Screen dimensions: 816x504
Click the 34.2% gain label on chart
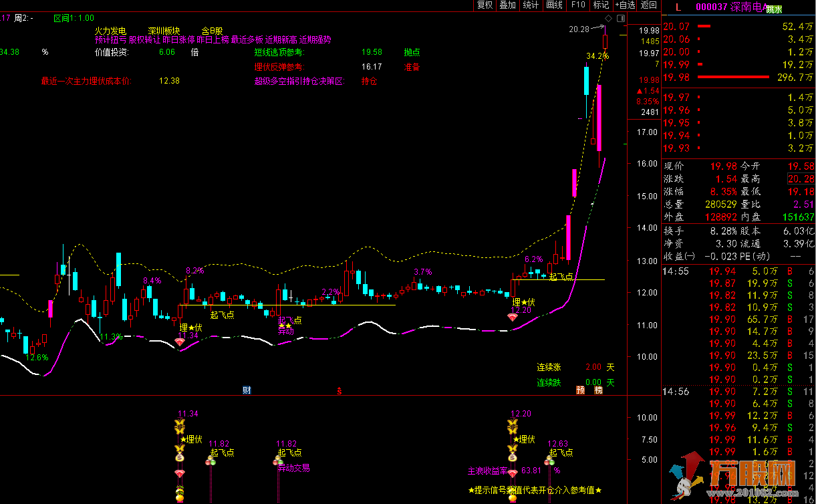click(x=597, y=55)
